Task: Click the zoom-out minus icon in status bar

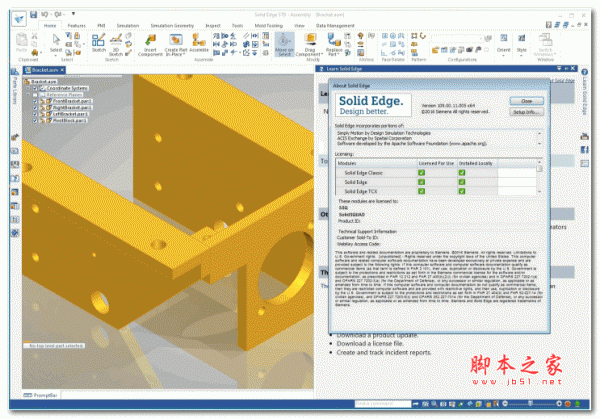Action: coord(505,404)
